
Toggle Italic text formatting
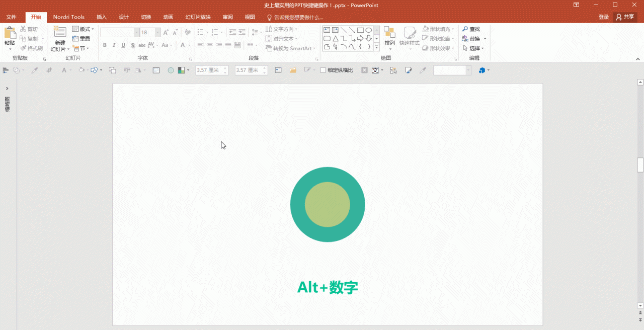(x=114, y=45)
